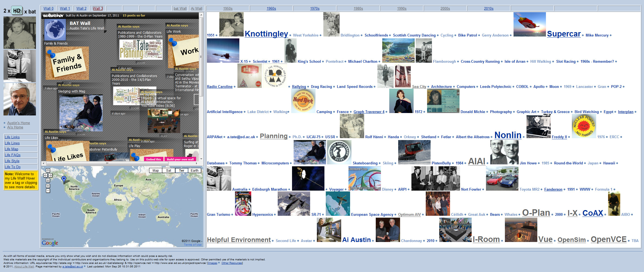Click the Google logo on the map

(50, 243)
